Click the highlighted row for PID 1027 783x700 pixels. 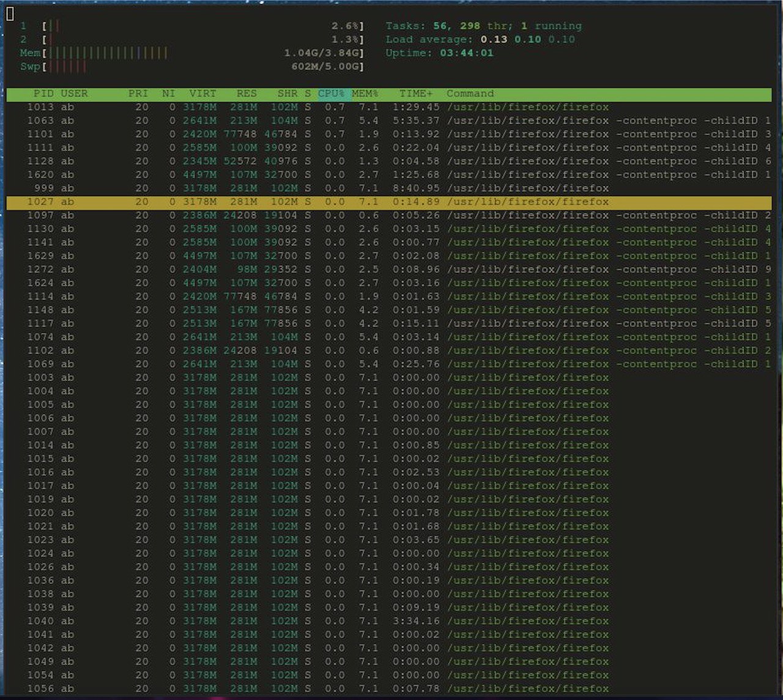389,202
